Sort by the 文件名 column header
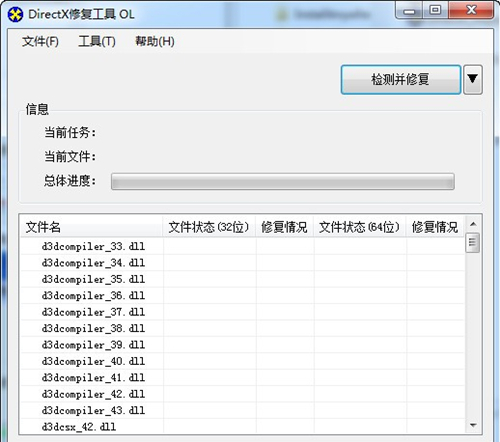Image resolution: width=500 pixels, height=442 pixels. [91, 227]
